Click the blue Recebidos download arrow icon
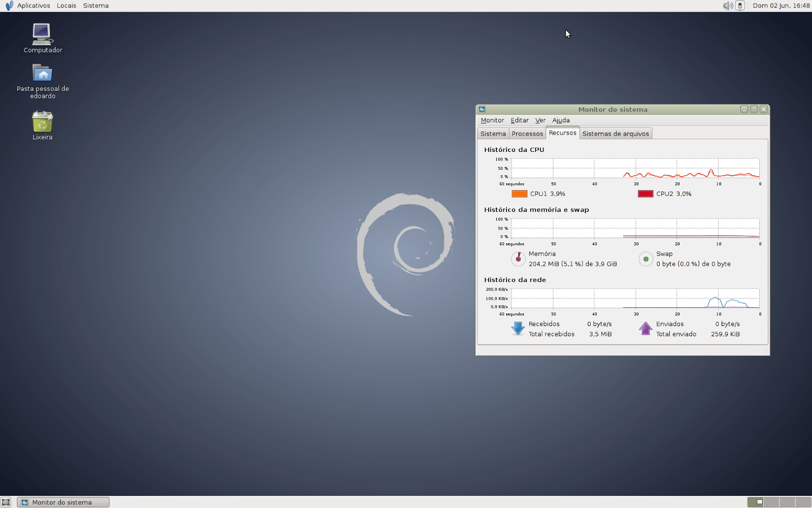Image resolution: width=812 pixels, height=508 pixels. coord(518,328)
